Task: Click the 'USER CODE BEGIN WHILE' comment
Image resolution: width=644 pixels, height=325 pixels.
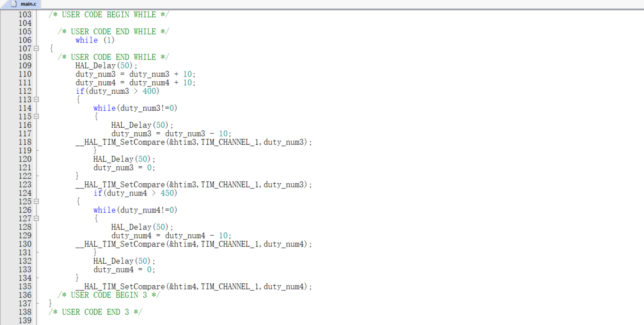Action: pos(109,15)
